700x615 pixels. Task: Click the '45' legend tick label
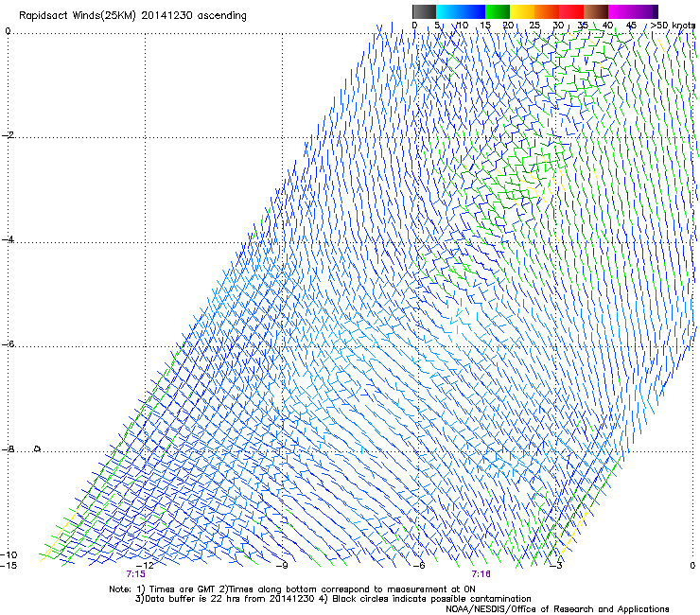coord(631,26)
